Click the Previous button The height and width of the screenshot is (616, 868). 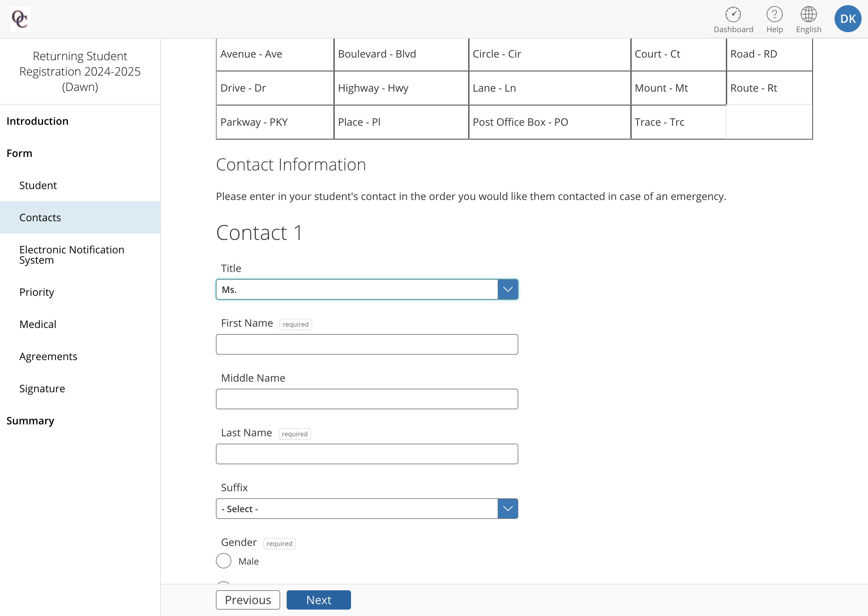tap(248, 600)
